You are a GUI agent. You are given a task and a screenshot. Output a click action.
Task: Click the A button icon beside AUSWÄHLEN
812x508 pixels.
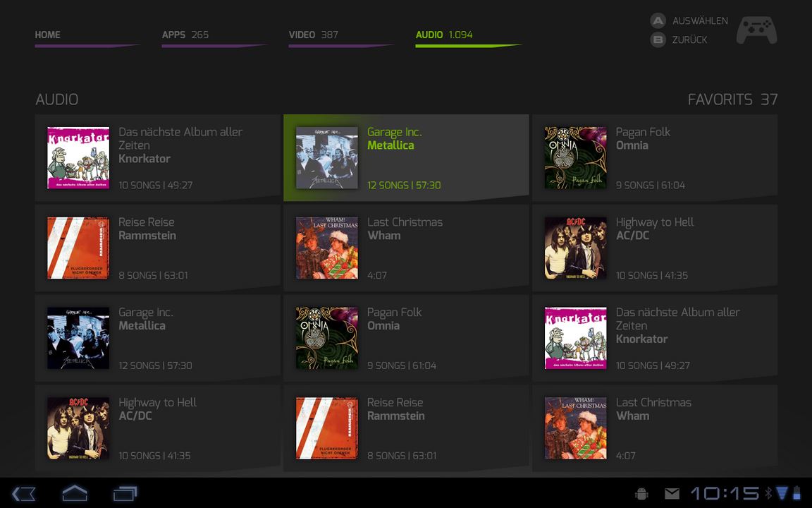pyautogui.click(x=658, y=20)
